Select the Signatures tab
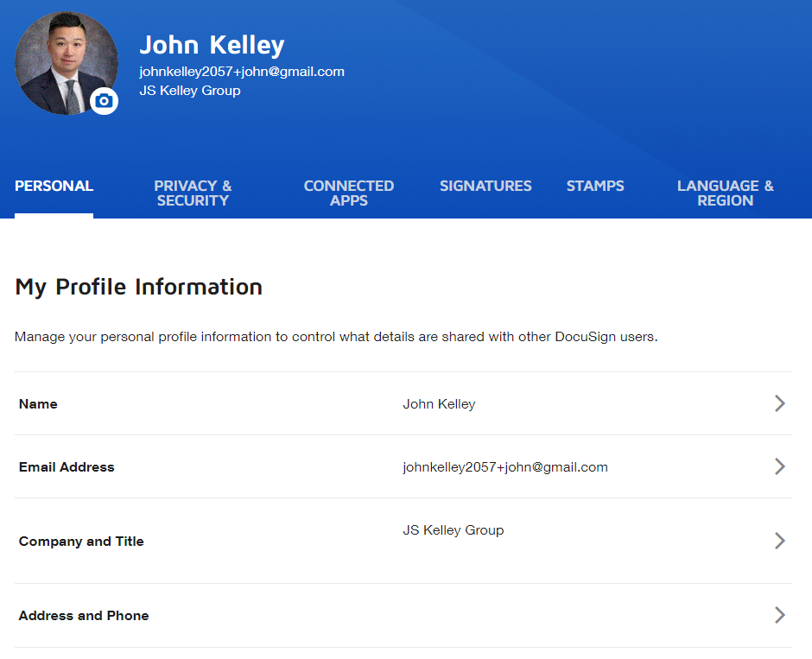812x659 pixels. pos(485,186)
